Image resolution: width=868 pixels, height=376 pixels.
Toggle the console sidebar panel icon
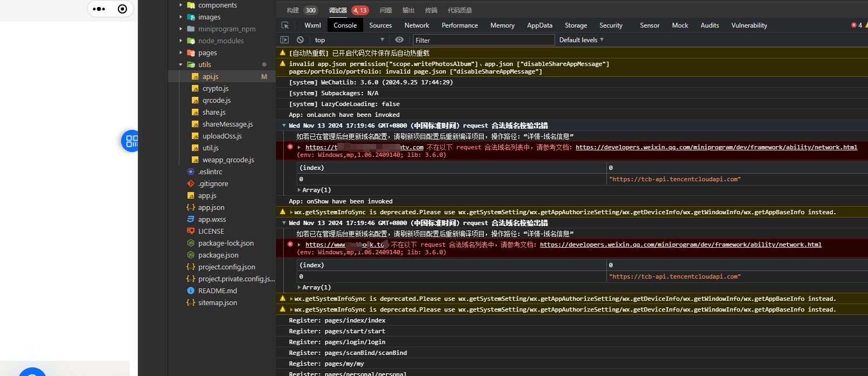(x=285, y=40)
